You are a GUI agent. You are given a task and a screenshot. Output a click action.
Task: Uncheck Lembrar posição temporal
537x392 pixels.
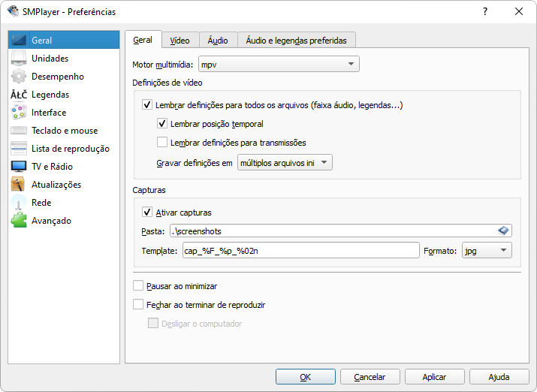click(x=162, y=124)
